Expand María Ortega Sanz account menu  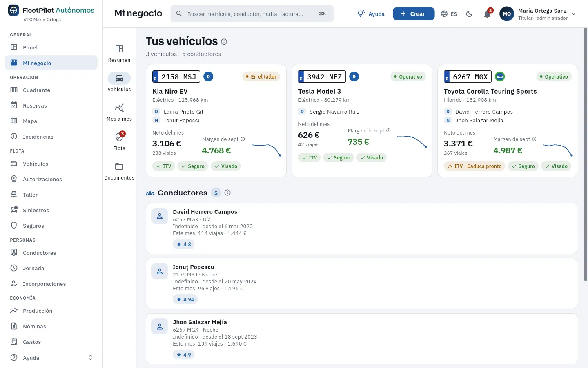point(537,14)
